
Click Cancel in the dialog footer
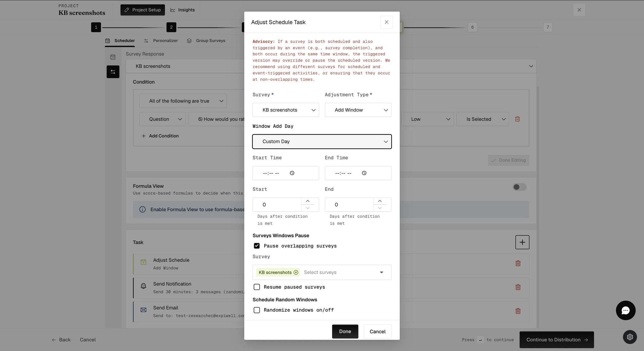pyautogui.click(x=377, y=332)
